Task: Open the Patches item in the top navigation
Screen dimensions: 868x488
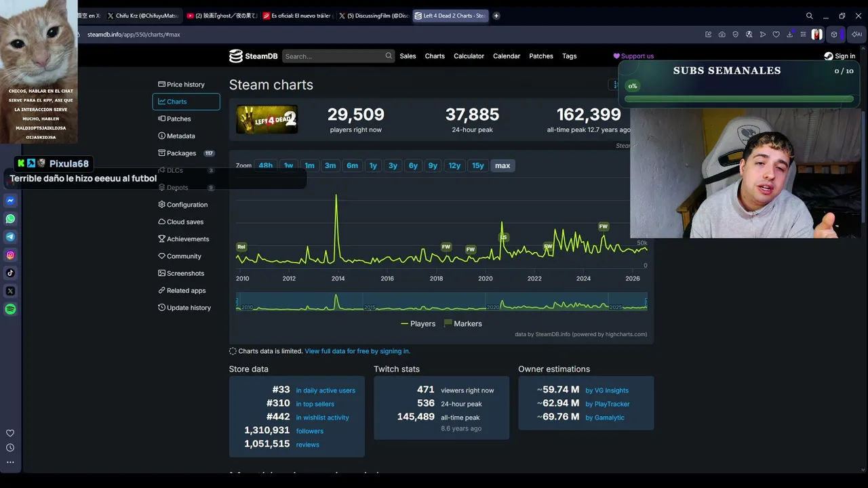Action: coord(541,56)
